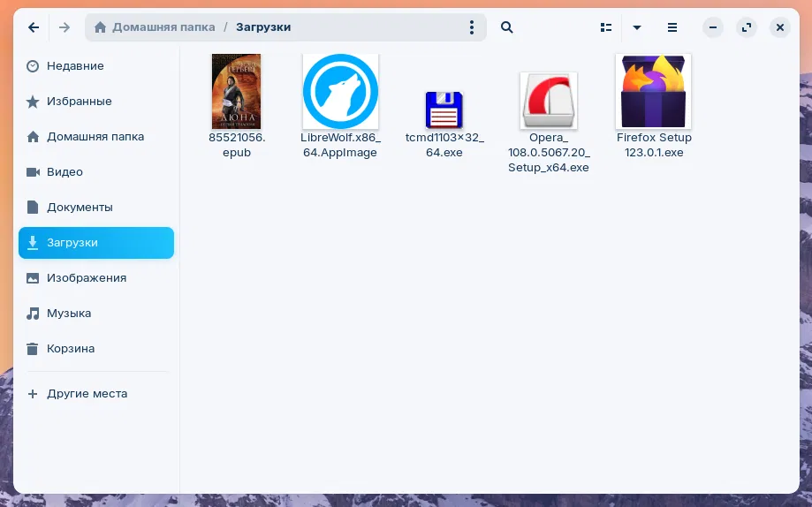Select the Загрузки sidebar entry

96,242
